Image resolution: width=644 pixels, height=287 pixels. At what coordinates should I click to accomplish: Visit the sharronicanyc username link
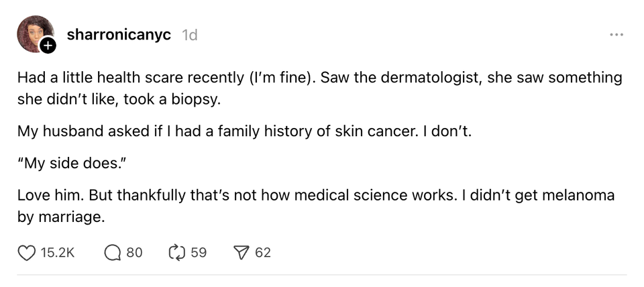[119, 34]
